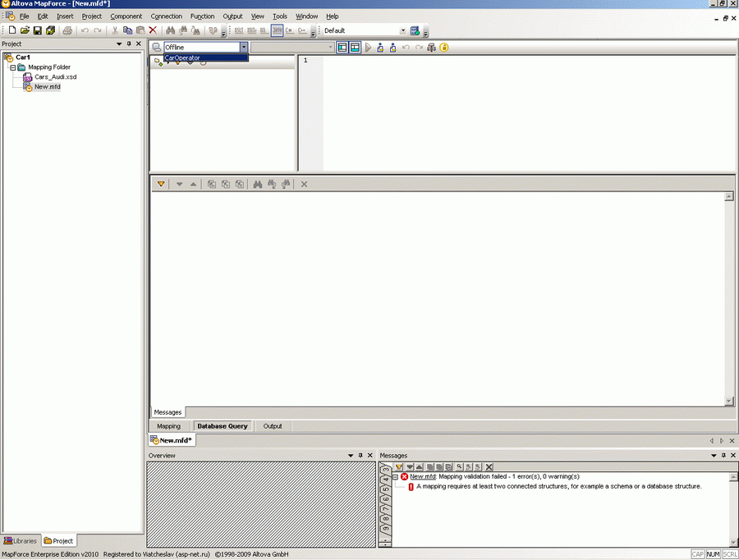
Task: Switch to the Libraries tab
Action: [21, 541]
